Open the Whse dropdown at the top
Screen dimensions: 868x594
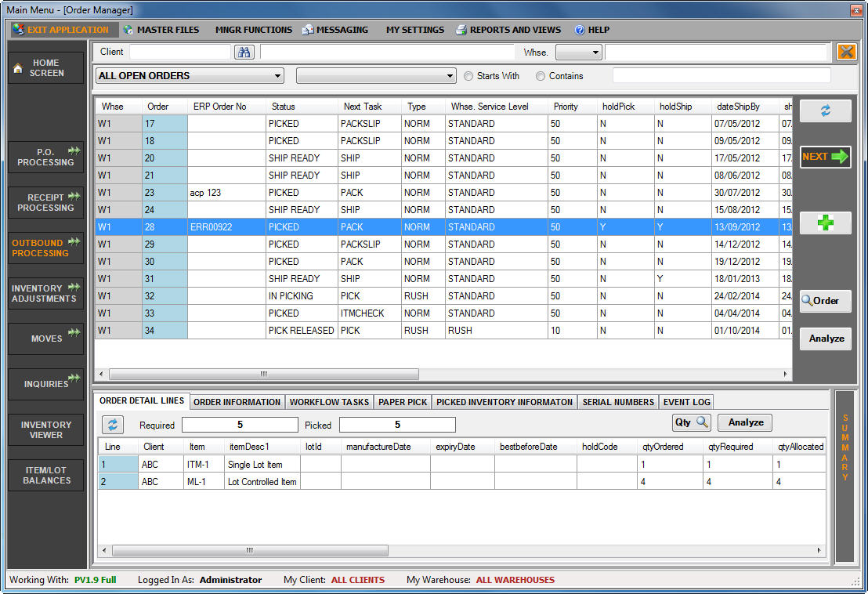578,52
